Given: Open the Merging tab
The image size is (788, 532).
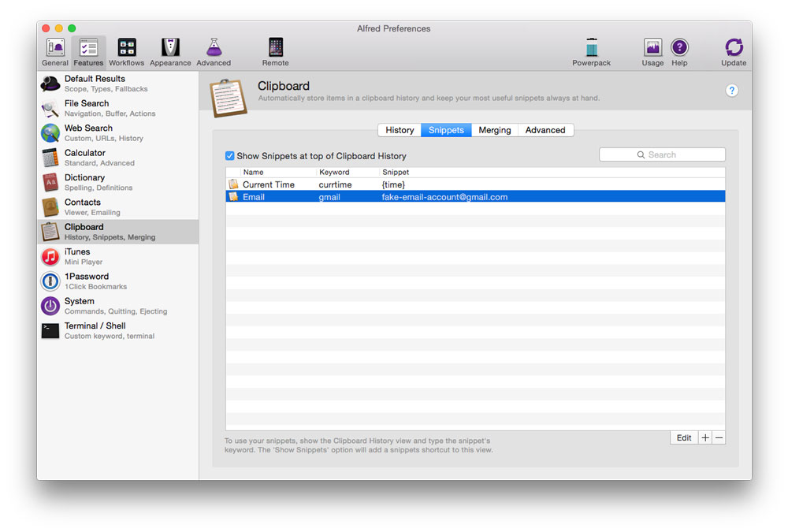Looking at the screenshot, I should tap(495, 130).
